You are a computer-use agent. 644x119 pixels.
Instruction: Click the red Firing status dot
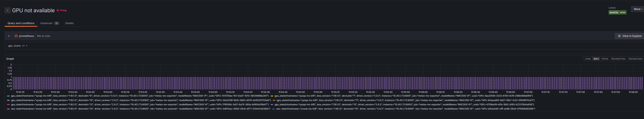coord(58,11)
